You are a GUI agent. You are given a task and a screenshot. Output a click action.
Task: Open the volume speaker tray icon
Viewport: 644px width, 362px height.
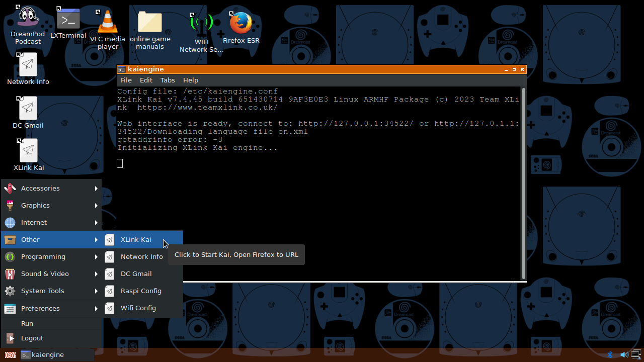624,355
